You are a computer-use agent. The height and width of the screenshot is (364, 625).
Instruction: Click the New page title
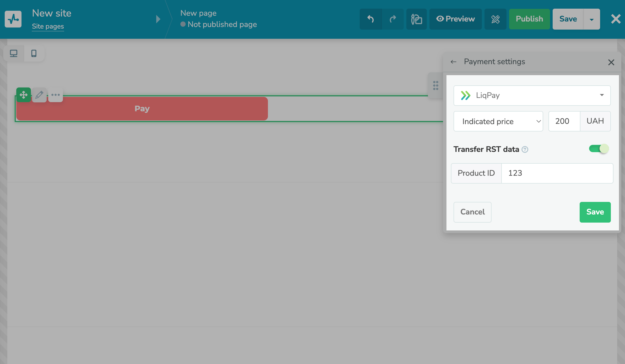pos(198,13)
